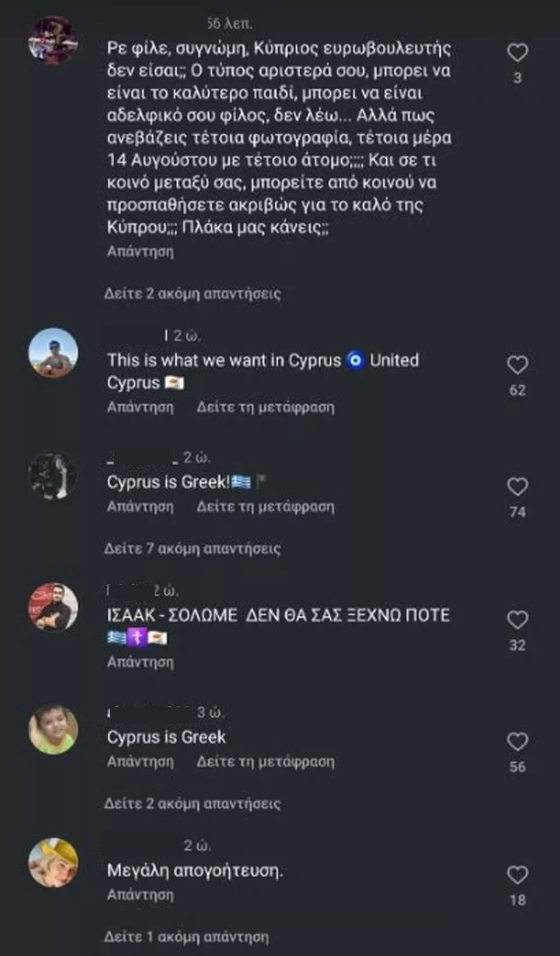Expand 2 more replies under the first comment

pyautogui.click(x=192, y=293)
